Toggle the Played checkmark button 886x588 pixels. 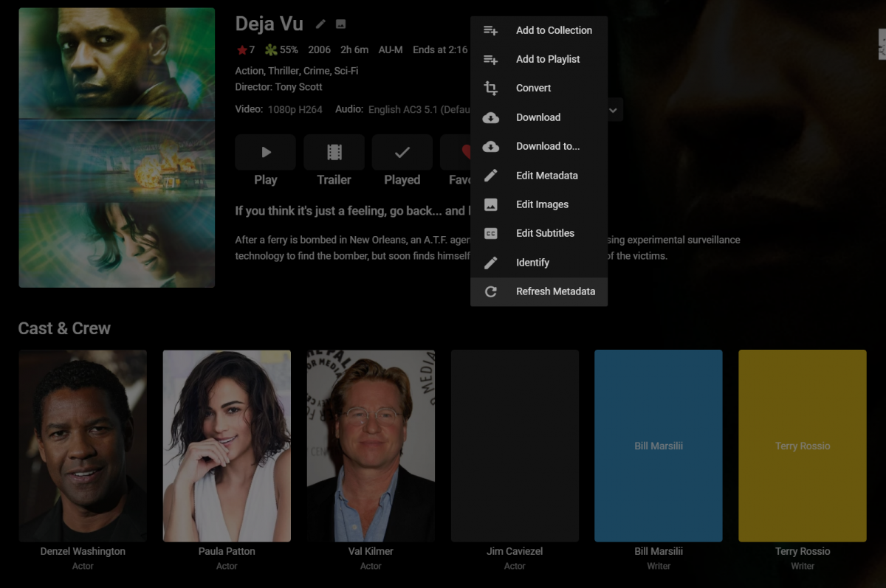[402, 153]
